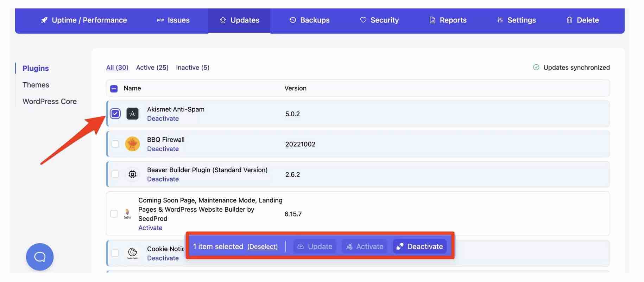The image size is (644, 282).
Task: Click the '1 item selected' label
Action: click(x=218, y=246)
